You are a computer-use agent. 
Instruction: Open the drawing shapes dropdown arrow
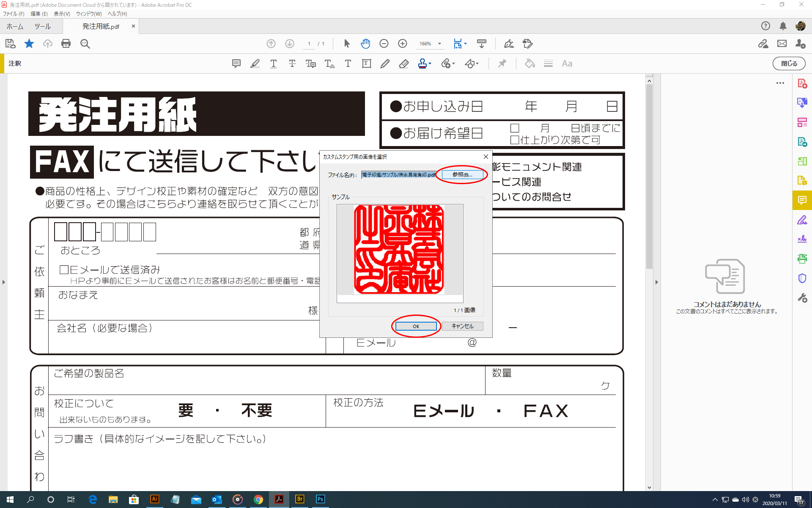pyautogui.click(x=477, y=63)
